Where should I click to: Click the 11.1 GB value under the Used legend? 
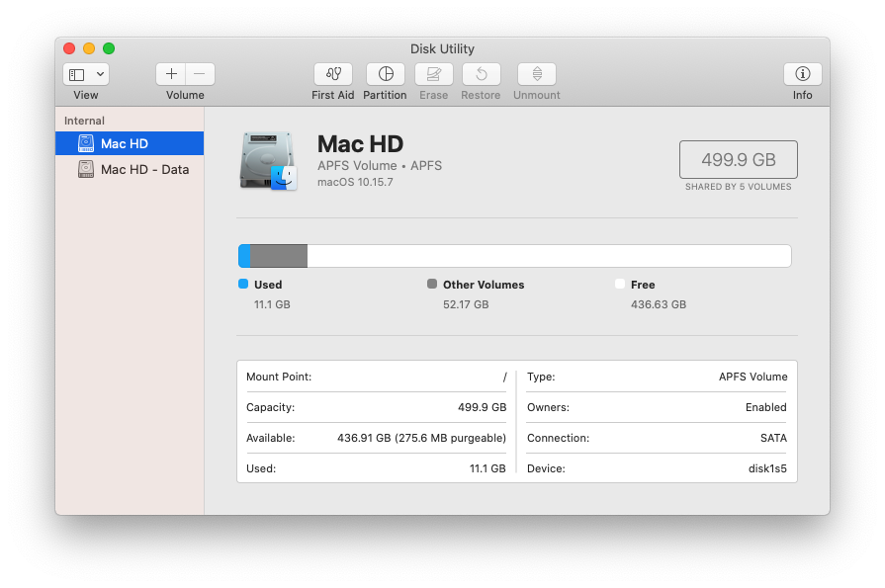[272, 304]
